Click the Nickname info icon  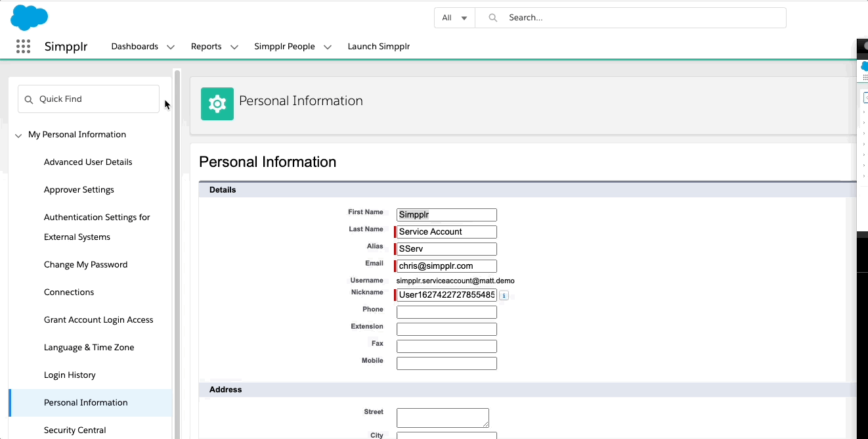(x=504, y=296)
